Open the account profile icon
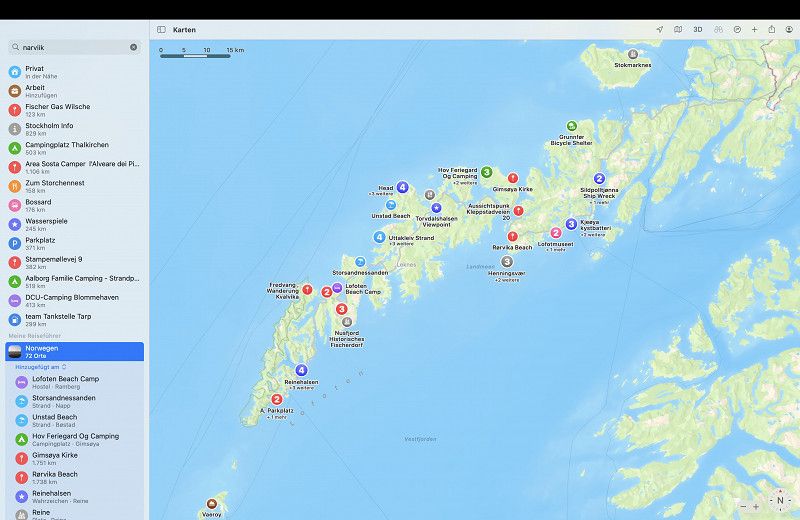This screenshot has width=800, height=520. (789, 30)
